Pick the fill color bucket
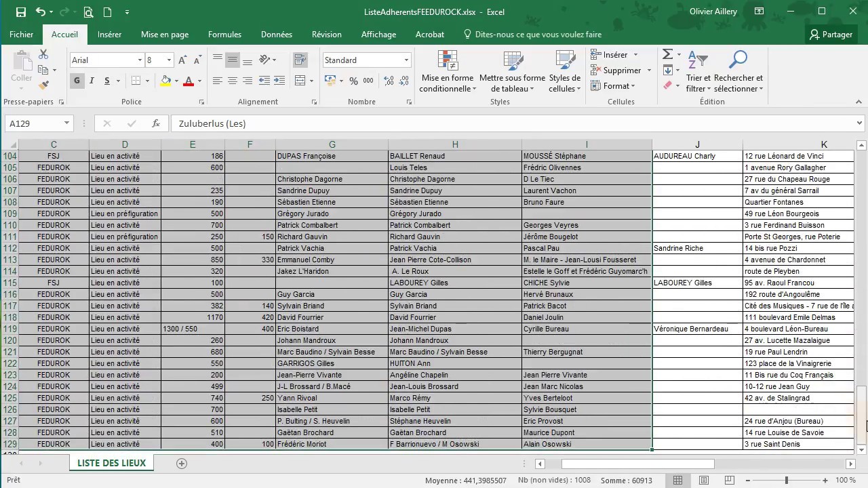 (x=165, y=81)
